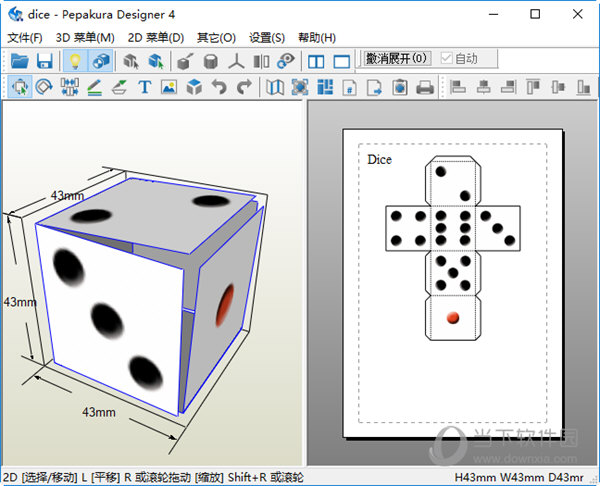This screenshot has height=486, width=600.
Task: Click the redo arrow icon
Action: click(244, 88)
